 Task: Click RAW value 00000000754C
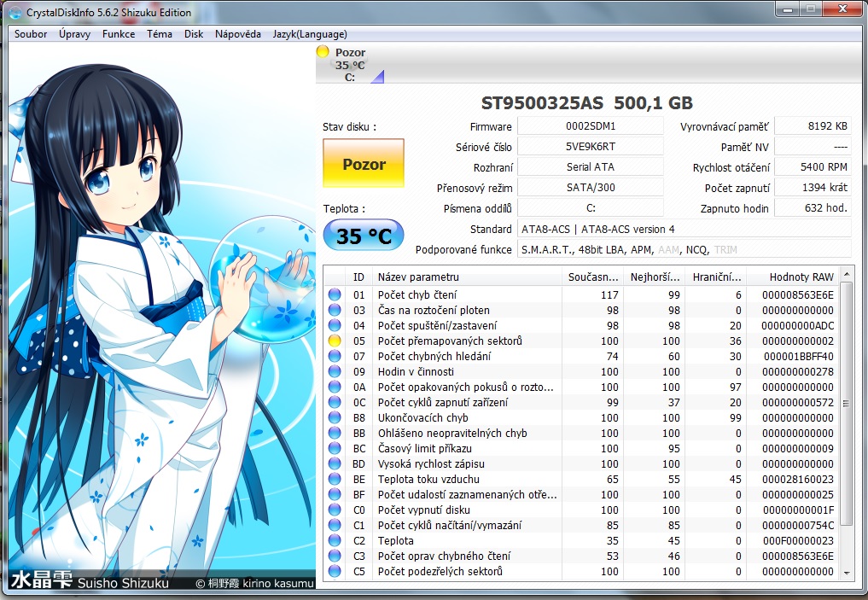coord(798,525)
